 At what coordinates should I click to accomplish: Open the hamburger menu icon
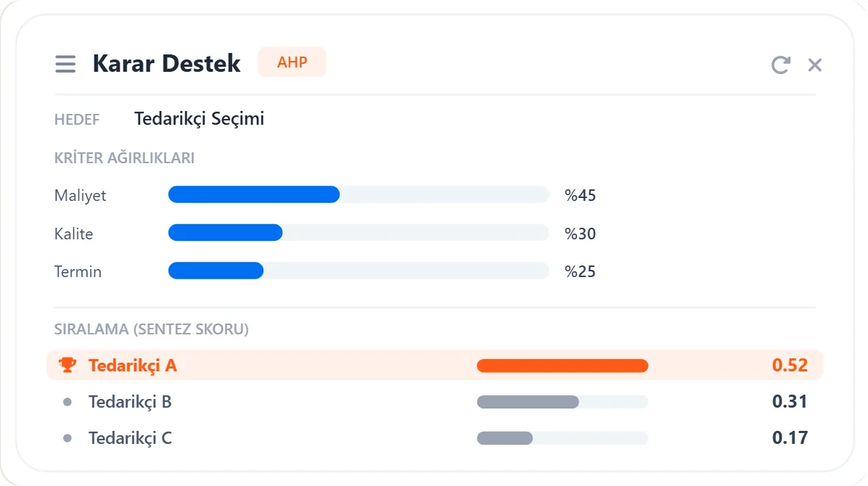pos(65,64)
